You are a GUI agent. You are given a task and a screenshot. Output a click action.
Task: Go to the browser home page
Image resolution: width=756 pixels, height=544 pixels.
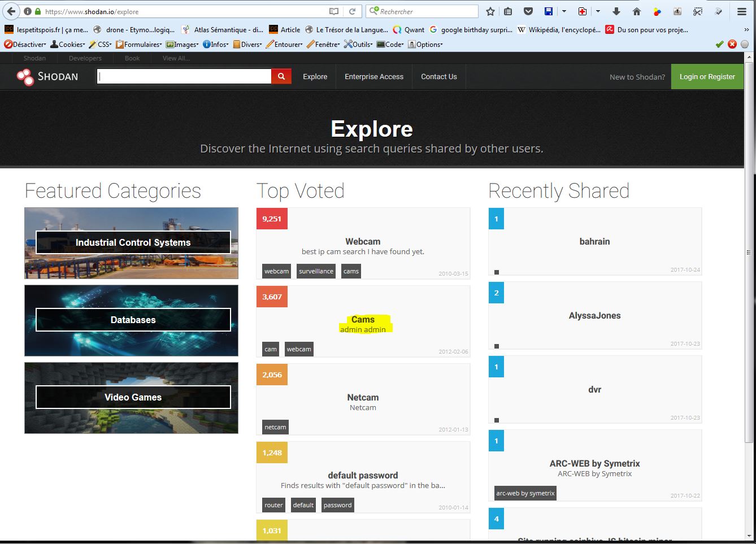pos(637,11)
